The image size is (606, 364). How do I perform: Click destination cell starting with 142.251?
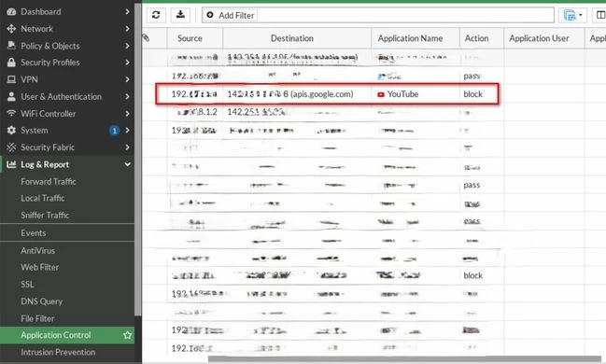(257, 112)
